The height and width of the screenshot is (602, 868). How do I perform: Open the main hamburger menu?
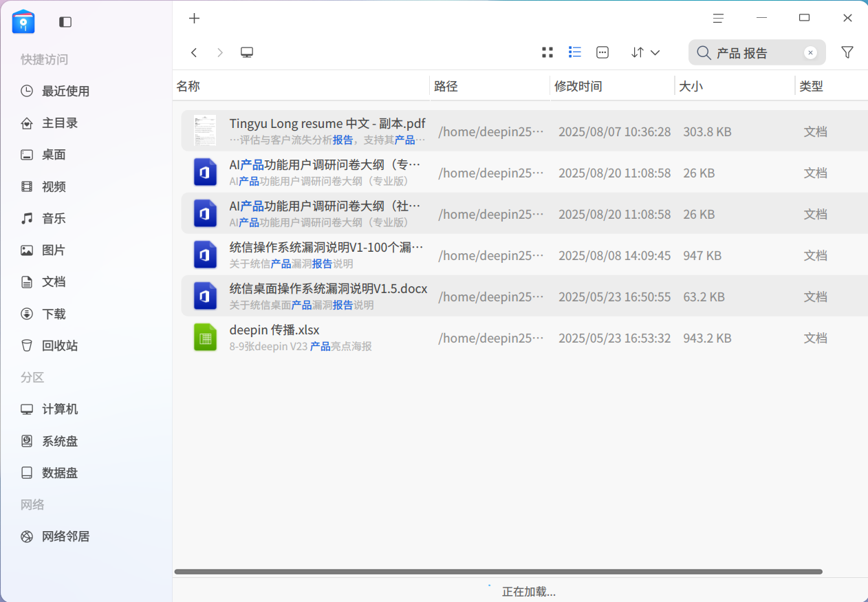(718, 19)
